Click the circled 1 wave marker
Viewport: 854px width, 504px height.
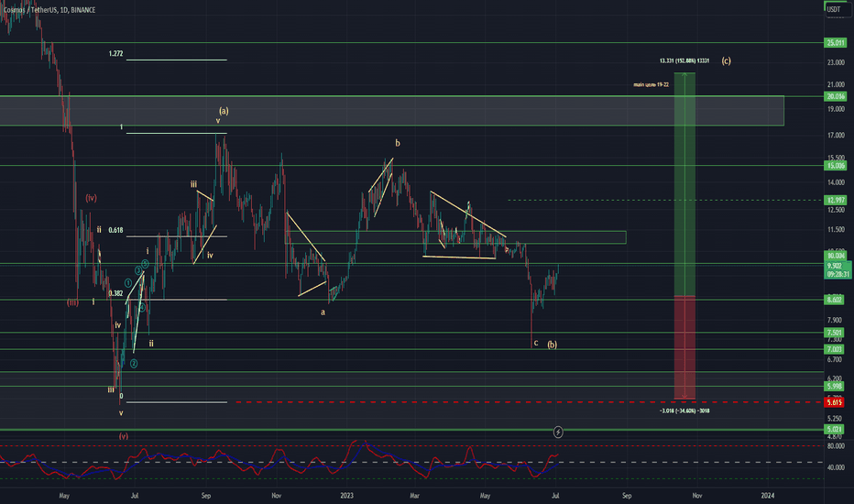click(x=128, y=283)
